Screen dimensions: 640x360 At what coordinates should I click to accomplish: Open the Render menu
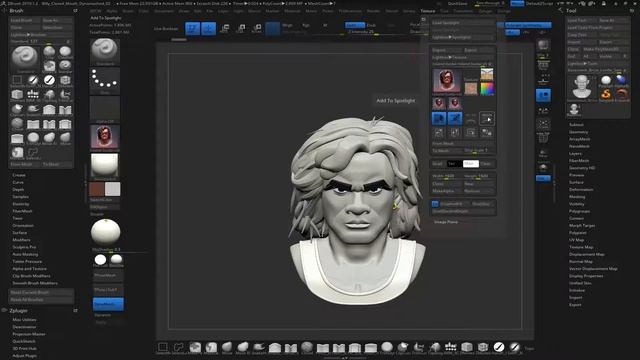click(373, 11)
